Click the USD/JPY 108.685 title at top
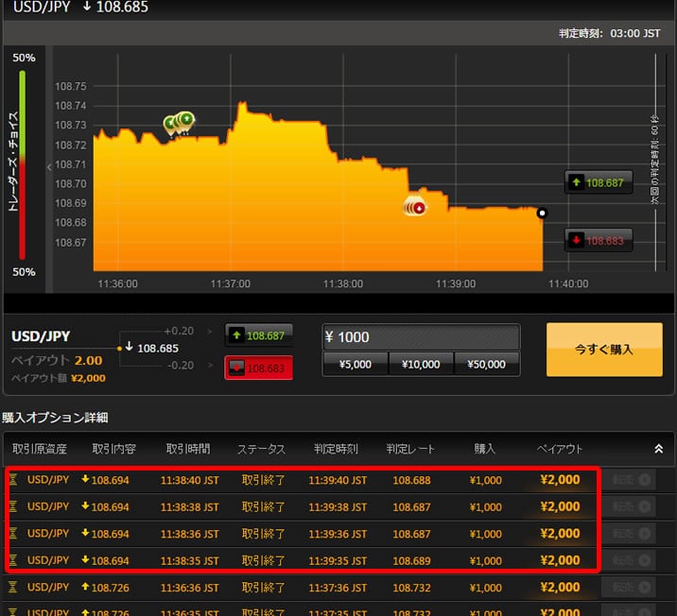 80,7
